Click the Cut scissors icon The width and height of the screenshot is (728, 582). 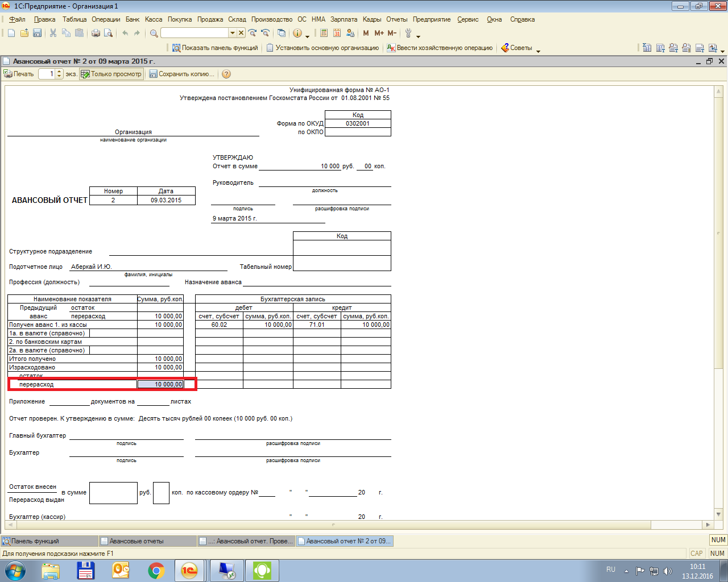tap(53, 33)
